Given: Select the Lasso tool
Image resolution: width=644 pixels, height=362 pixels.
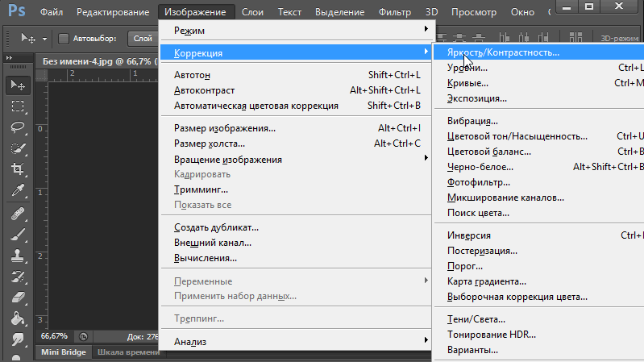Looking at the screenshot, I should tap(17, 127).
